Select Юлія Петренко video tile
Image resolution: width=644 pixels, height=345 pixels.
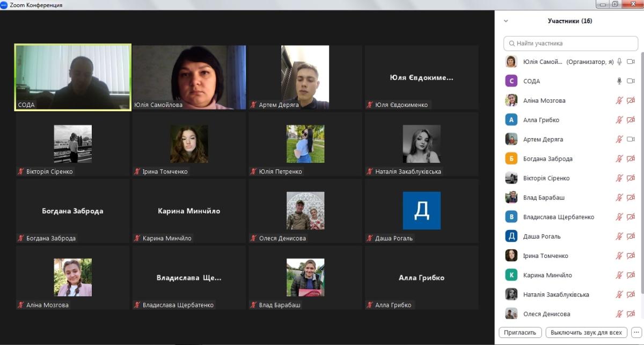point(305,144)
